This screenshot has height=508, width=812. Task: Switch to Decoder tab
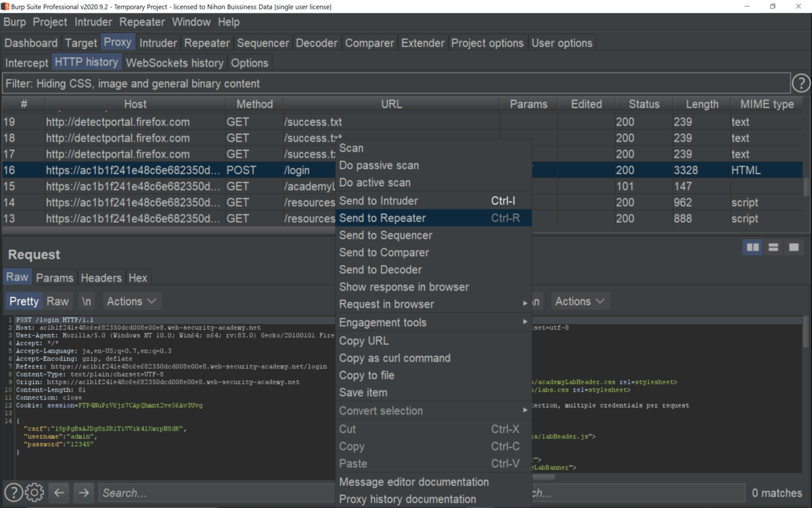[x=317, y=43]
